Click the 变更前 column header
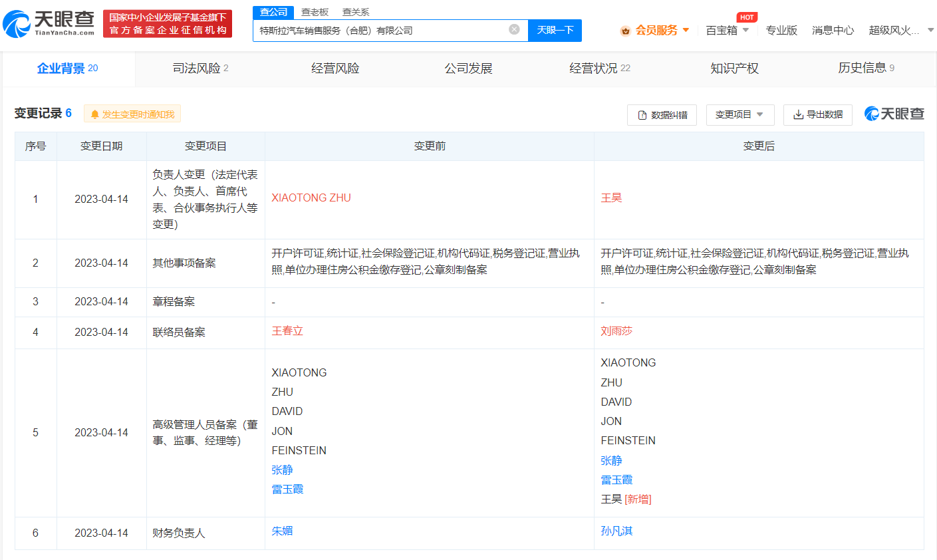The height and width of the screenshot is (560, 937). click(x=430, y=146)
